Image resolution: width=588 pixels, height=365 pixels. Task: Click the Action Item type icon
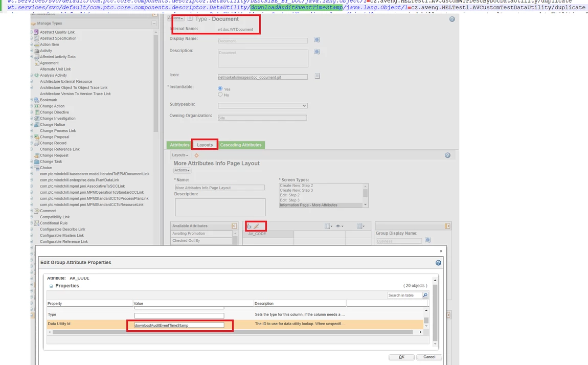point(36,44)
